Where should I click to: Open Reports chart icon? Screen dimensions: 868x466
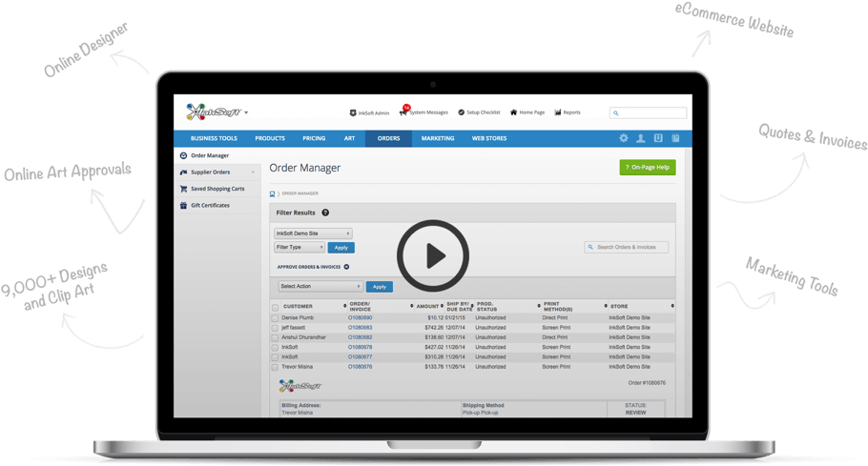(x=557, y=112)
